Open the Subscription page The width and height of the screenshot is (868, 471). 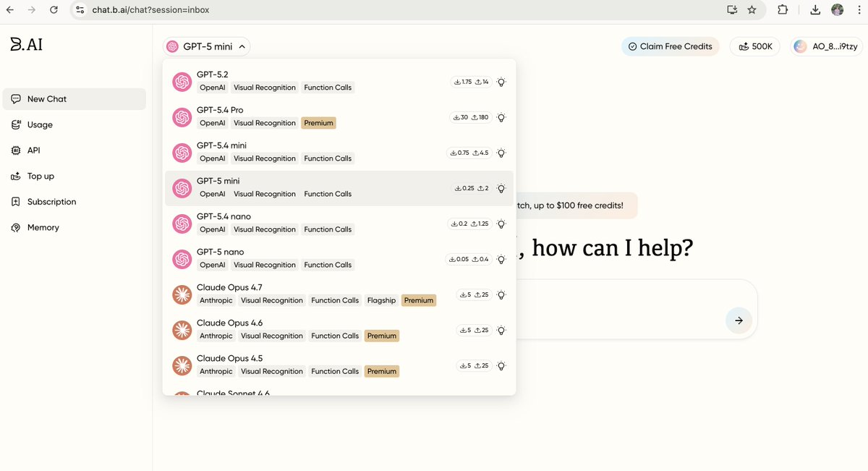75,202
